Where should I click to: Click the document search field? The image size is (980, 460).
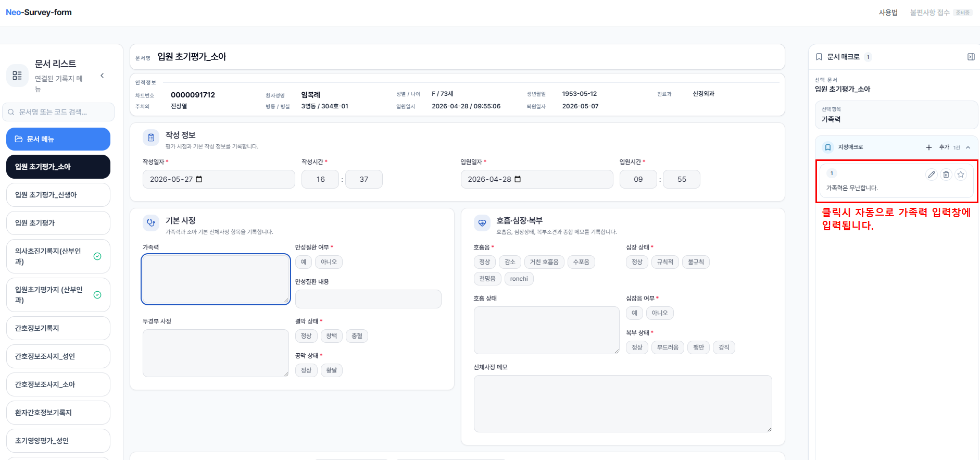tap(58, 112)
